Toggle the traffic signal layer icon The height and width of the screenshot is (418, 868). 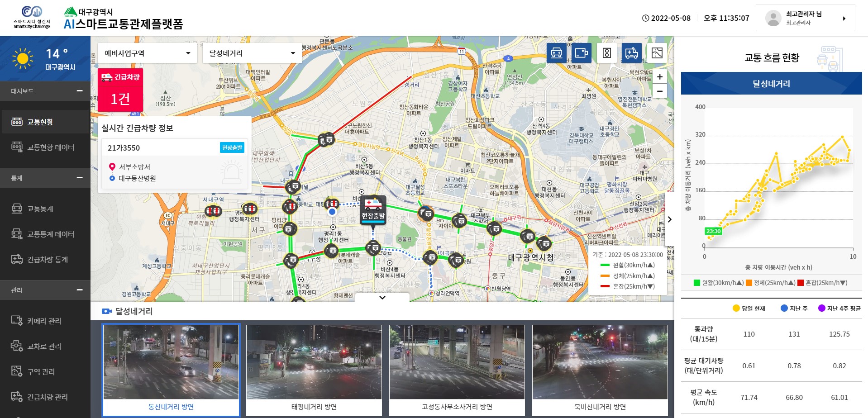tap(606, 53)
